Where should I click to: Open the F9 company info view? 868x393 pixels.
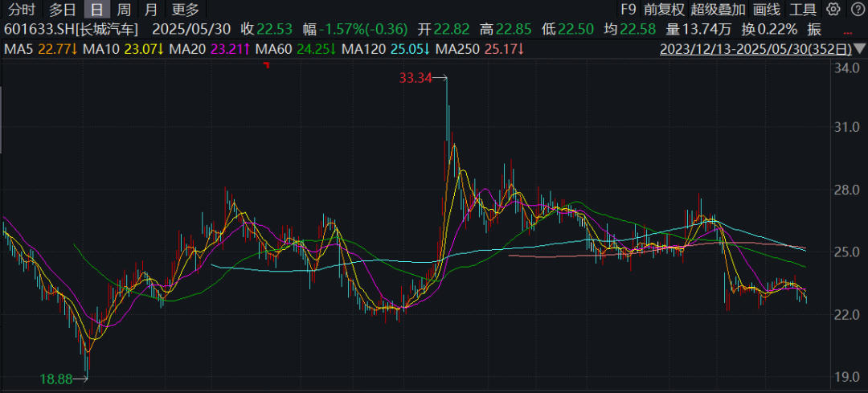(628, 10)
